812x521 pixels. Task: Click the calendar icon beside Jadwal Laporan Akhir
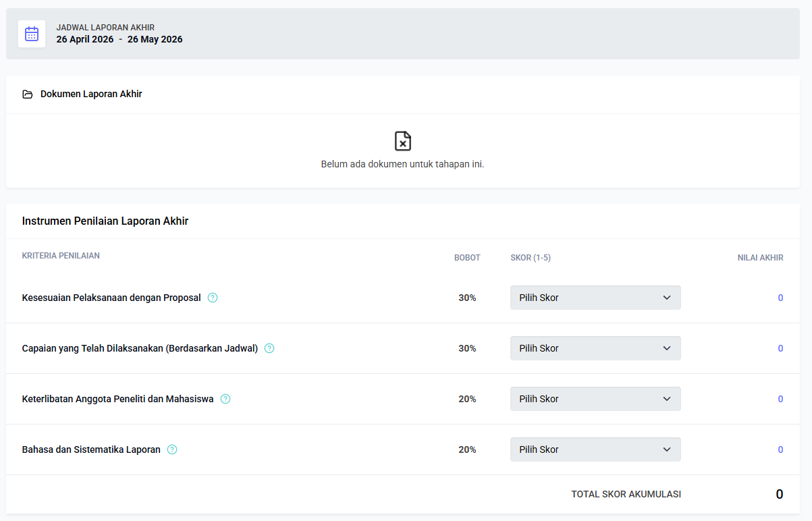(x=32, y=34)
